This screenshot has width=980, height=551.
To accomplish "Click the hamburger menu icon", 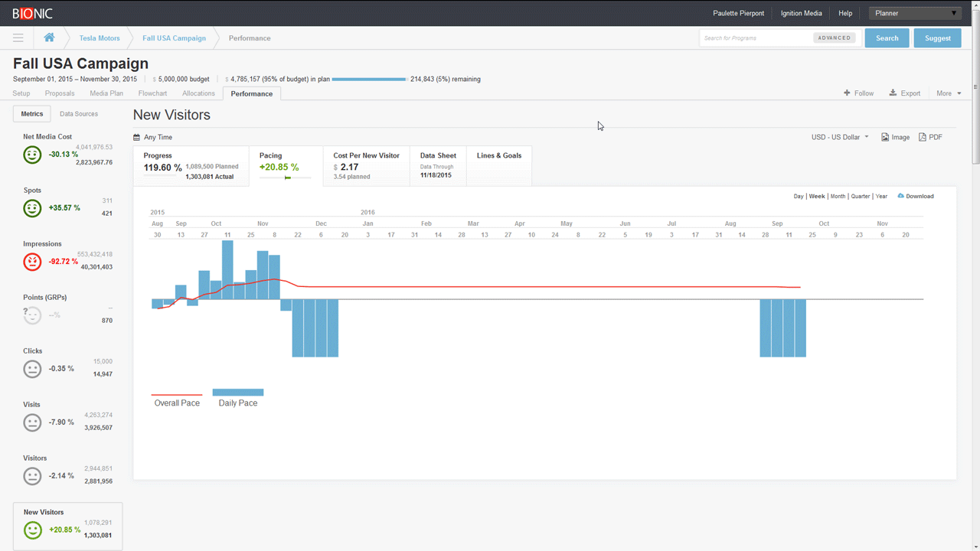I will 17,37.
